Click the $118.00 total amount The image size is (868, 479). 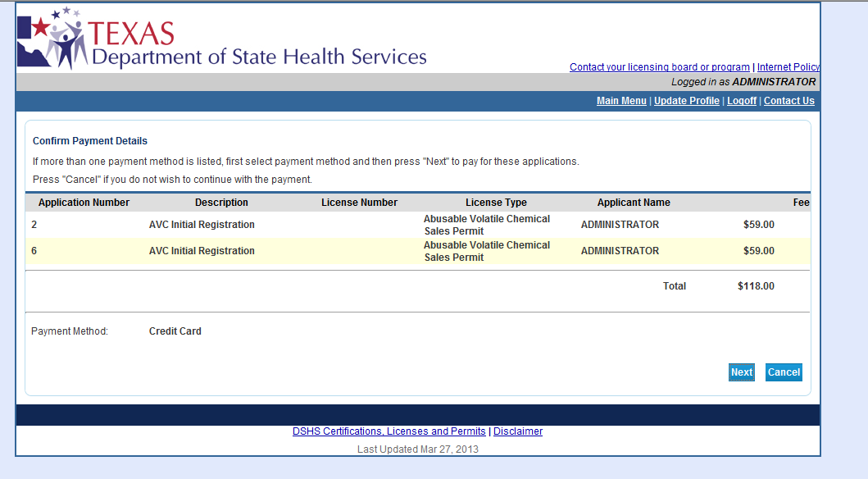pyautogui.click(x=755, y=286)
